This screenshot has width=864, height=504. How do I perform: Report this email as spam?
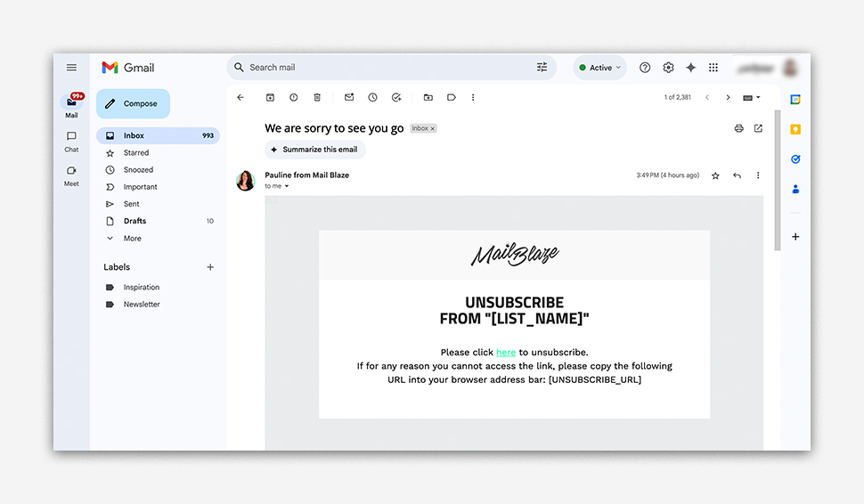[x=294, y=97]
